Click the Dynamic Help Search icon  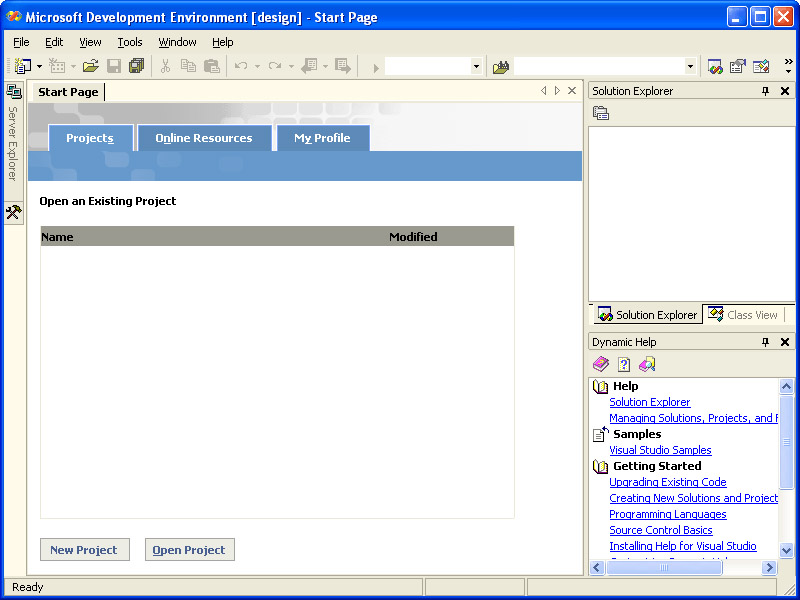pos(647,365)
